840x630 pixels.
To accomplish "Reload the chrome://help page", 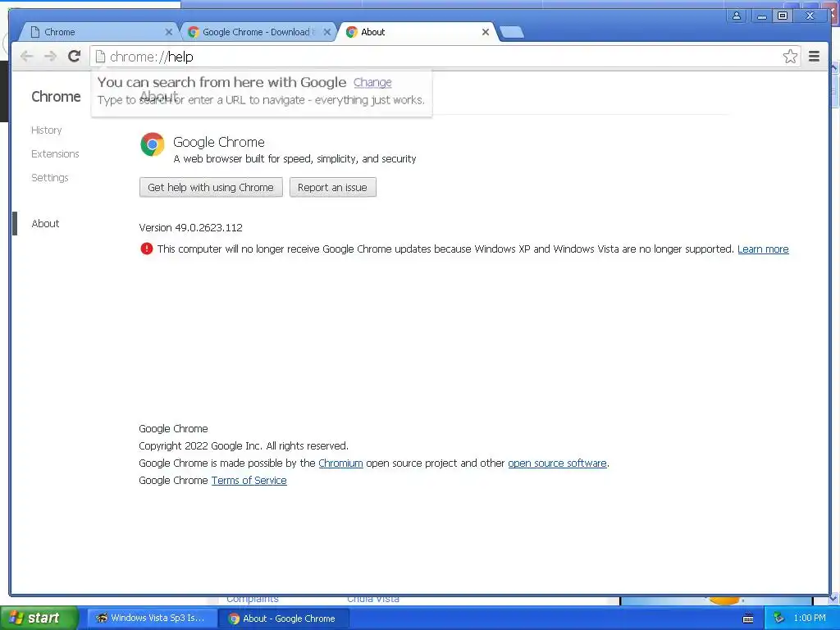I will 75,57.
